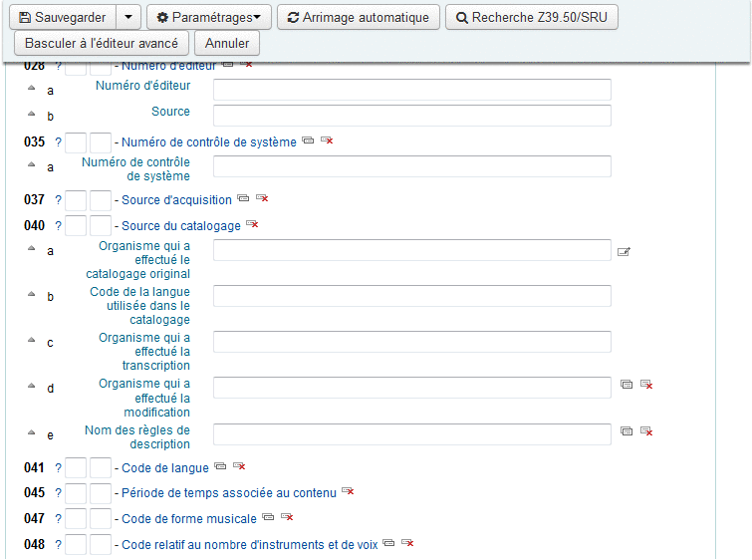This screenshot has height=560, width=752.
Task: Move up subfield a of tag 035
Action: coord(31,164)
